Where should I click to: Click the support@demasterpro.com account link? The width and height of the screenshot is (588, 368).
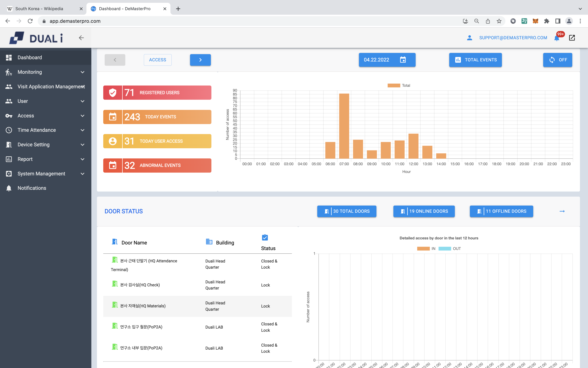(x=513, y=38)
